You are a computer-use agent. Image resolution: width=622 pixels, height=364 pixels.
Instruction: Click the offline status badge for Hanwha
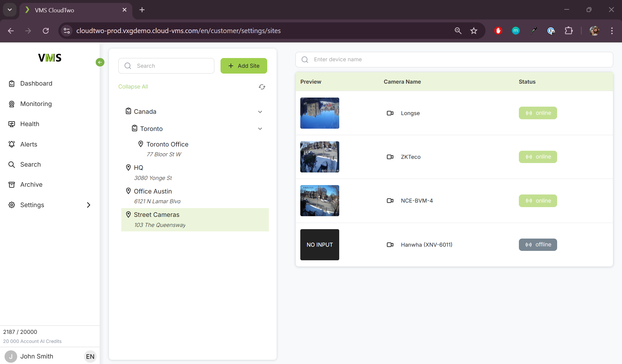tap(538, 245)
